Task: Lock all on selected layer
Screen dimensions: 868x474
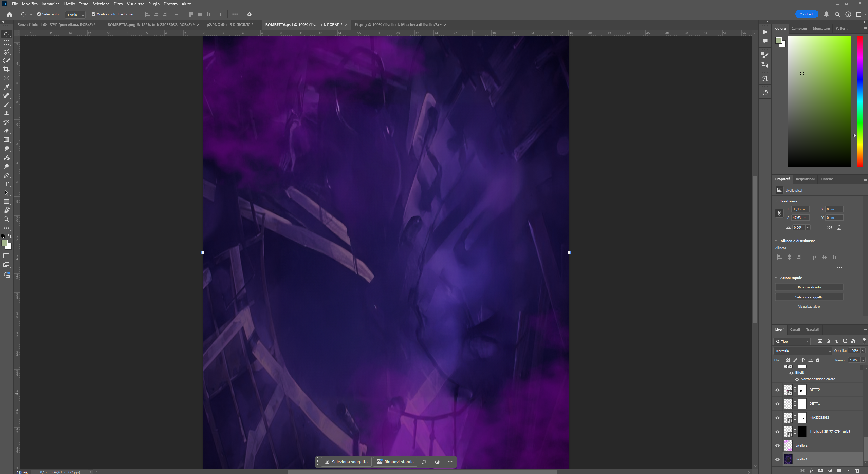Action: tap(818, 360)
